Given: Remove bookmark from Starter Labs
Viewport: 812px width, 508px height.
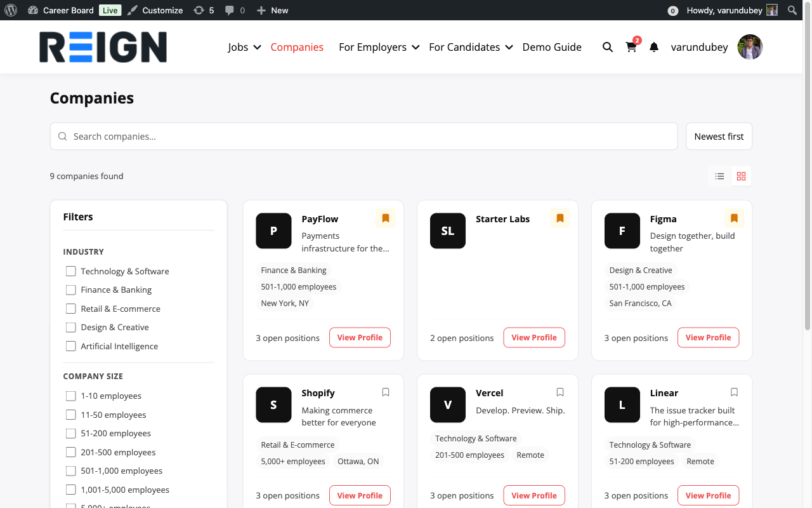Looking at the screenshot, I should click(x=560, y=218).
